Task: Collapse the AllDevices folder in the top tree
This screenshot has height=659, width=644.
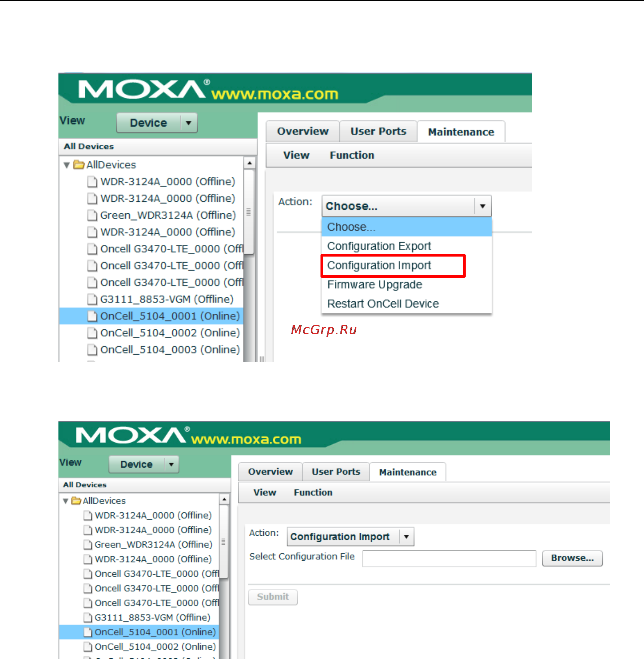Action: point(66,165)
